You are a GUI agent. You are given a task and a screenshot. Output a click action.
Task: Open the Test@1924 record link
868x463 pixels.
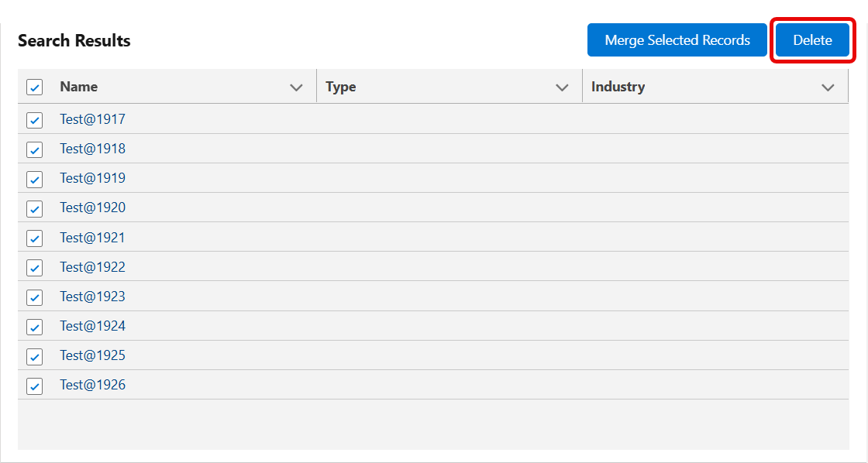point(92,326)
